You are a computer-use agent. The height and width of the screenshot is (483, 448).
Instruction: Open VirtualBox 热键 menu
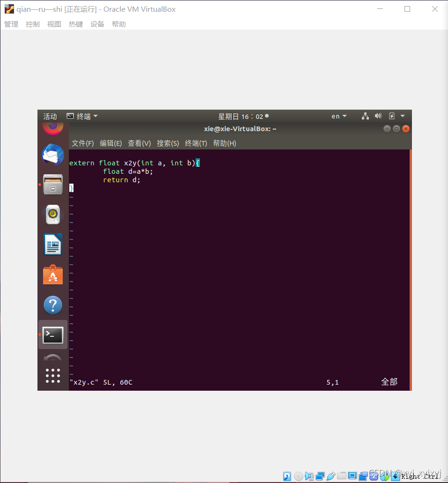76,24
